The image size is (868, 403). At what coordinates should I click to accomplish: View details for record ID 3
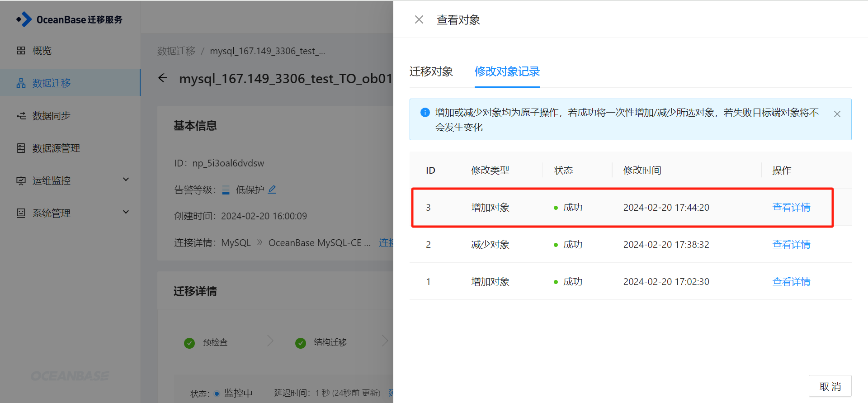tap(791, 208)
